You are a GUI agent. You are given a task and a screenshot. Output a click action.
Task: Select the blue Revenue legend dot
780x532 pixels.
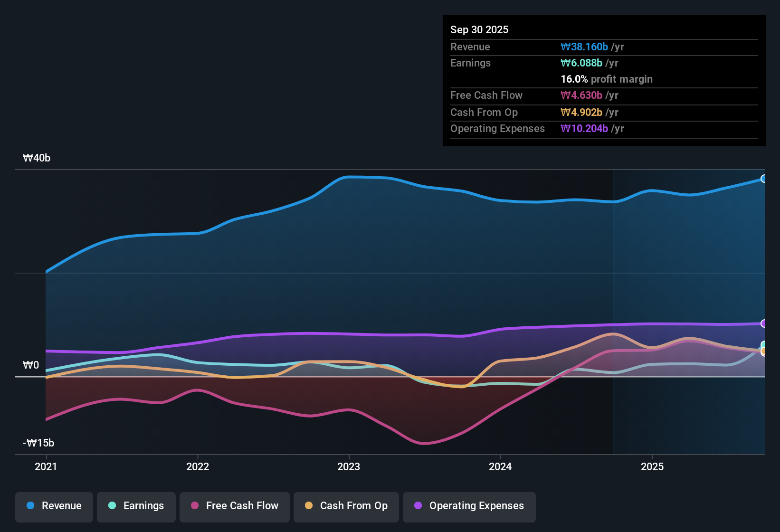pyautogui.click(x=29, y=506)
